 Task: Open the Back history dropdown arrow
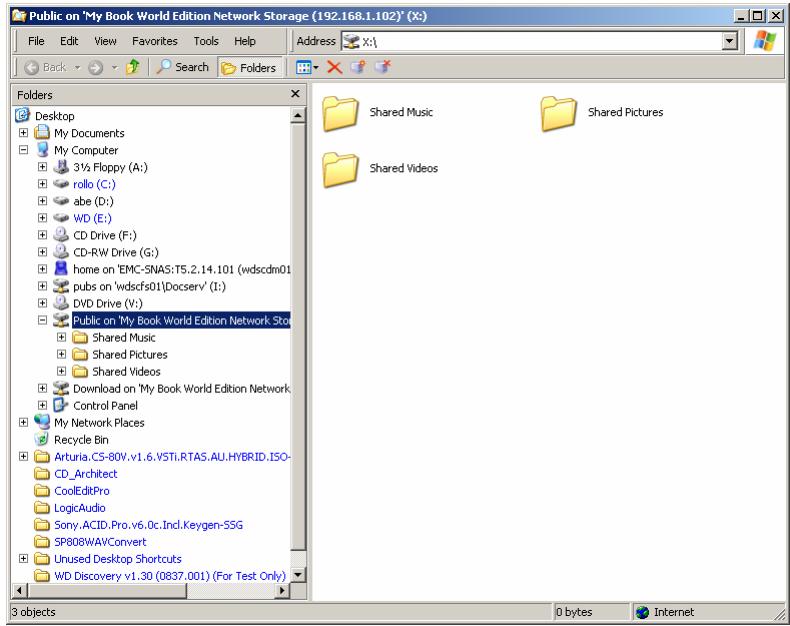pyautogui.click(x=78, y=67)
